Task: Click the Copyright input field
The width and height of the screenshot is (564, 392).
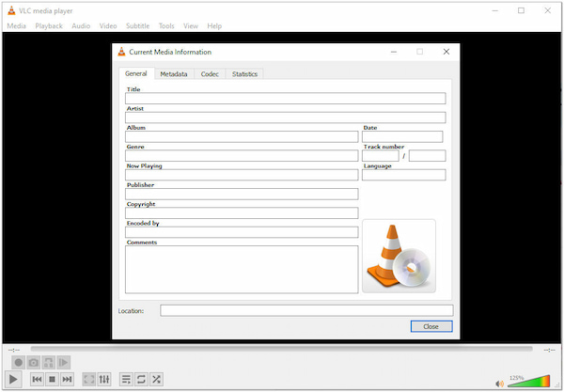Action: pos(242,212)
